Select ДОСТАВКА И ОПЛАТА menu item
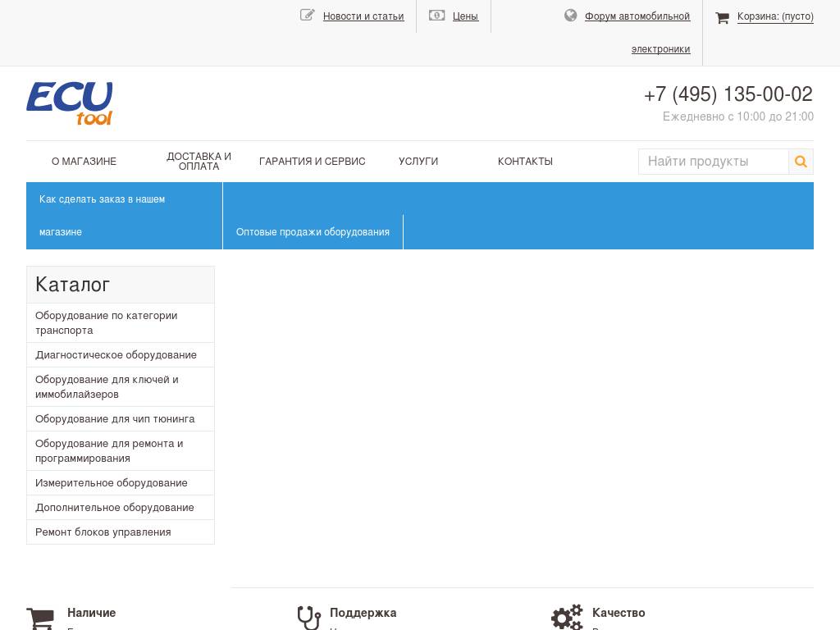 point(199,162)
